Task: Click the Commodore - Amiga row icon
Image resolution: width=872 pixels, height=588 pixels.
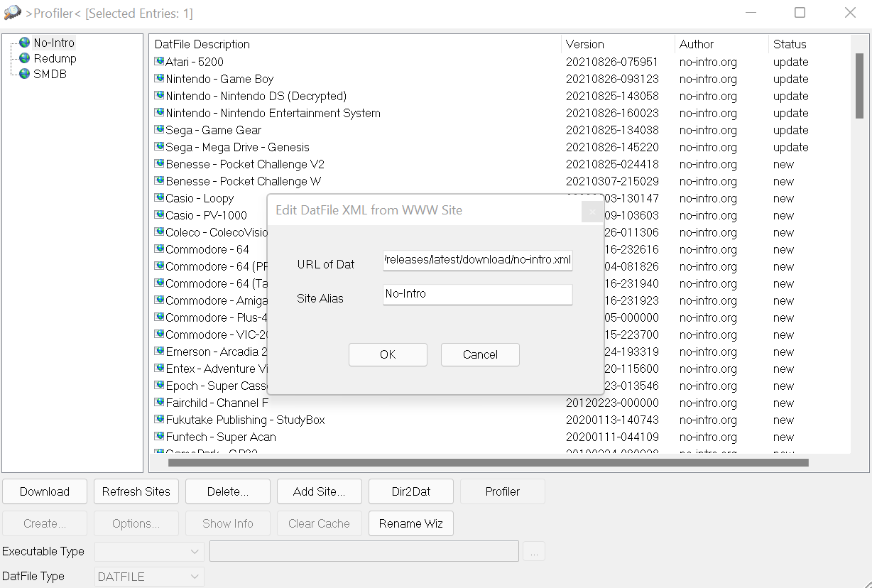Action: pyautogui.click(x=160, y=300)
